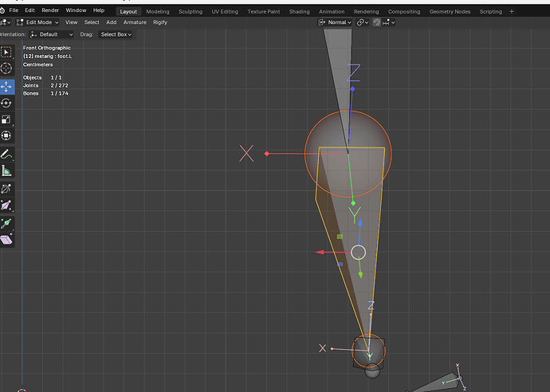Image resolution: width=550 pixels, height=392 pixels.
Task: Choose the Extrude bone tool
Action: pyautogui.click(x=6, y=223)
